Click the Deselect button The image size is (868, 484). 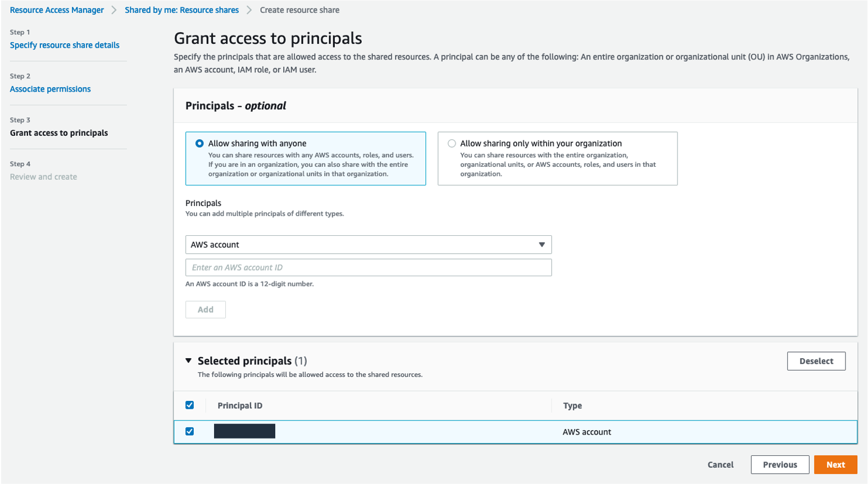pyautogui.click(x=816, y=362)
